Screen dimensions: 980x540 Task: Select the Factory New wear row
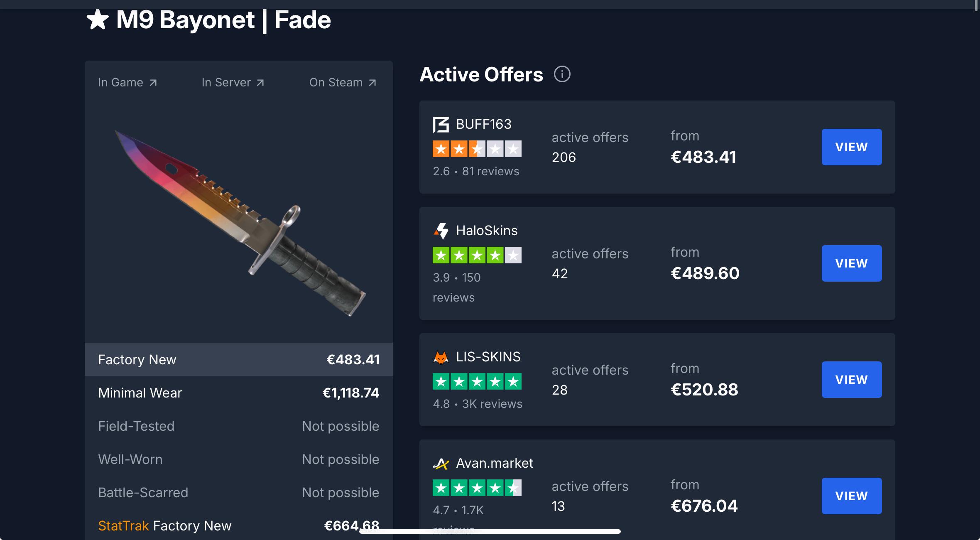(238, 359)
